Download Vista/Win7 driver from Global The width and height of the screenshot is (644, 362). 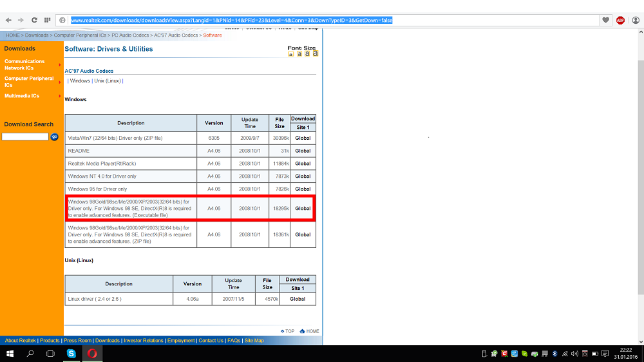pyautogui.click(x=303, y=138)
